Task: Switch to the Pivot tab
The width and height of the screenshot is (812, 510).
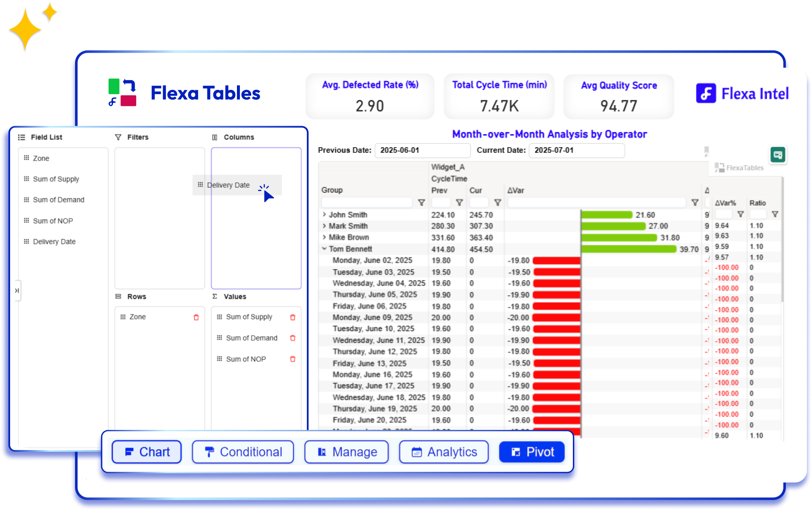Action: pyautogui.click(x=532, y=452)
